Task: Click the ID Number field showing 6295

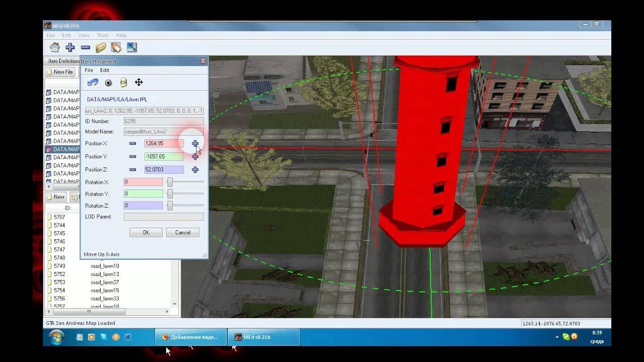Action: (164, 121)
